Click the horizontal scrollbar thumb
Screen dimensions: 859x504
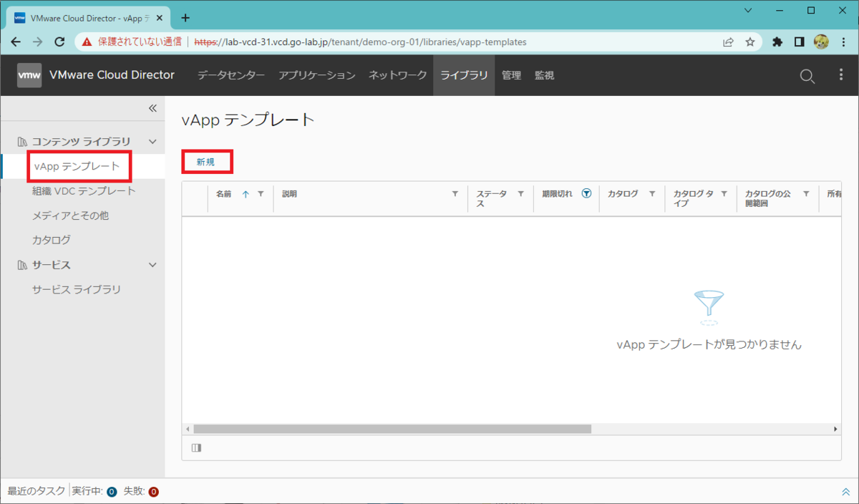(x=392, y=429)
